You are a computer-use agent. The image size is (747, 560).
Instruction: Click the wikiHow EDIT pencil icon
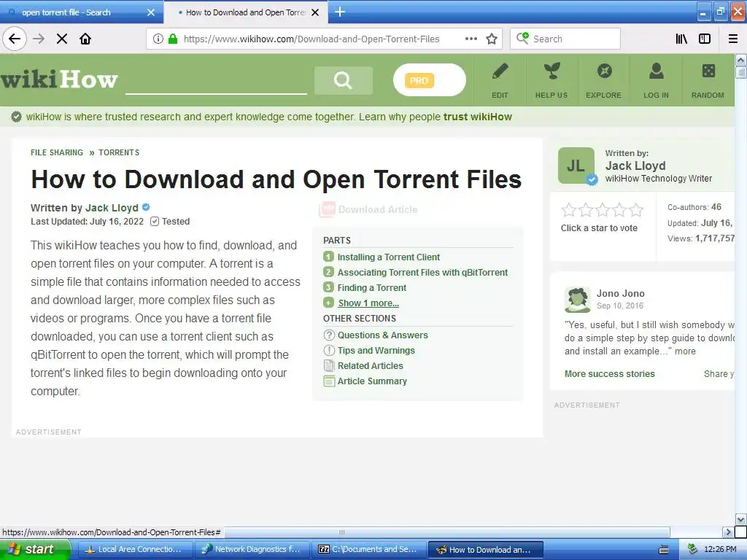[500, 72]
